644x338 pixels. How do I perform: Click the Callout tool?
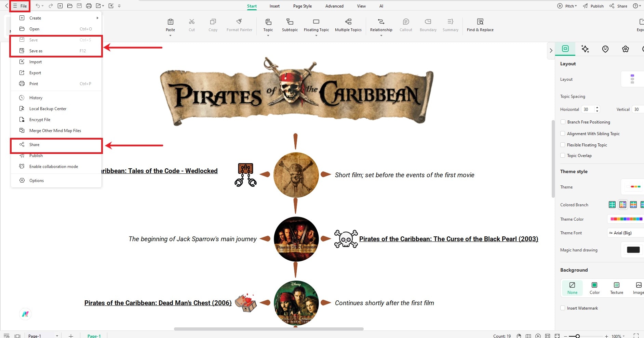406,25
